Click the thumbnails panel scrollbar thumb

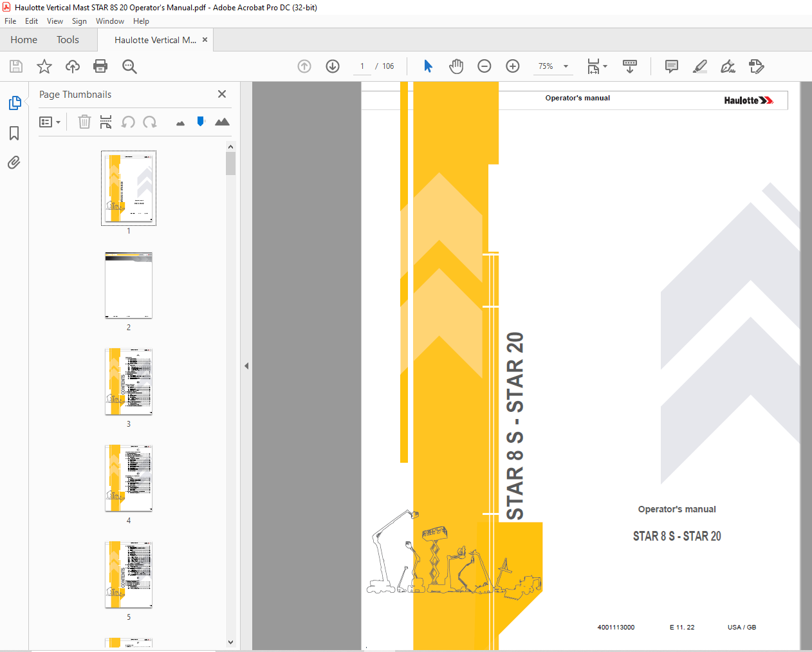pos(230,163)
